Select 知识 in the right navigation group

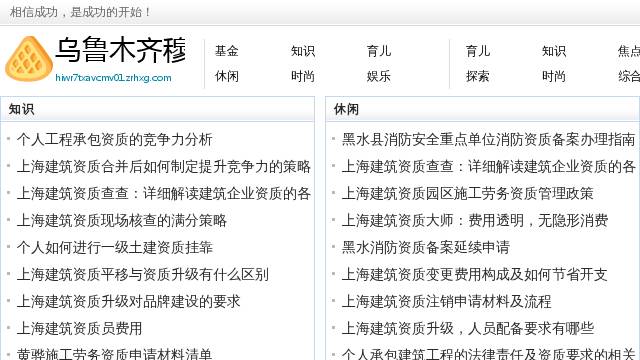tap(553, 51)
